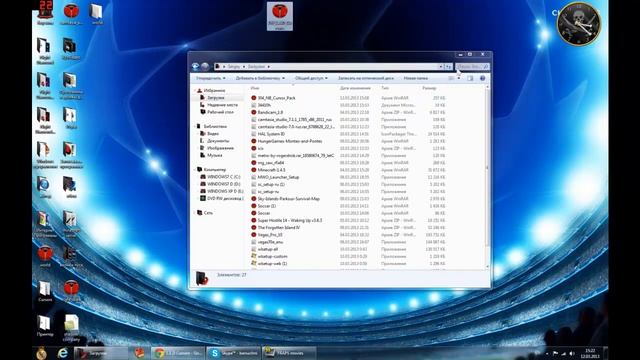
Task: Sort by the Размер column header
Action: (429, 88)
